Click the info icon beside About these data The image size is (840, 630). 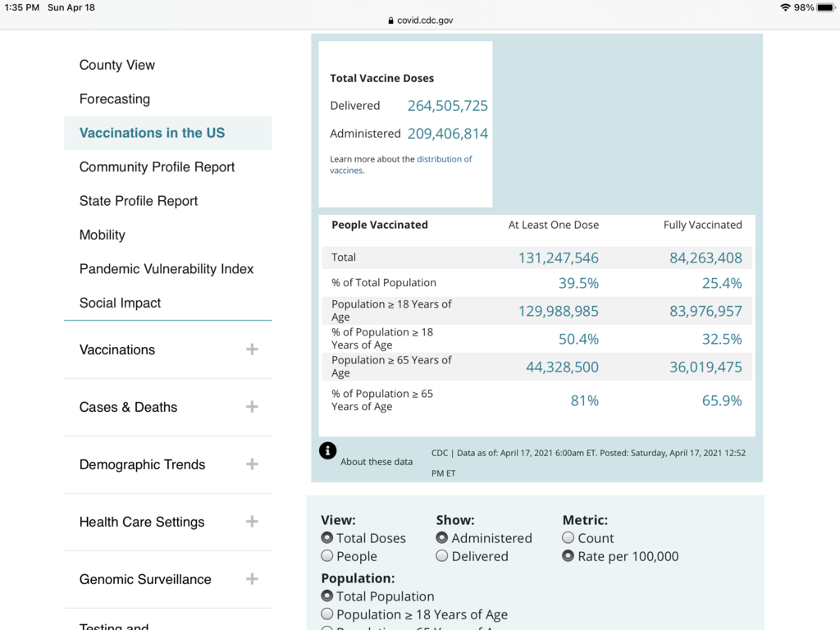(327, 450)
